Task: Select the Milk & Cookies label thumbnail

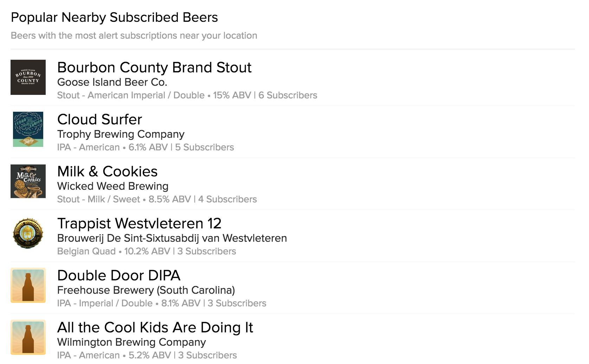Action: 28,181
